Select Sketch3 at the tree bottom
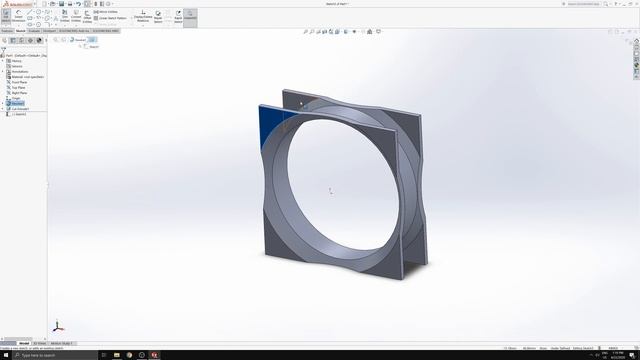Screen dimensions: 640x360 click(x=16, y=114)
